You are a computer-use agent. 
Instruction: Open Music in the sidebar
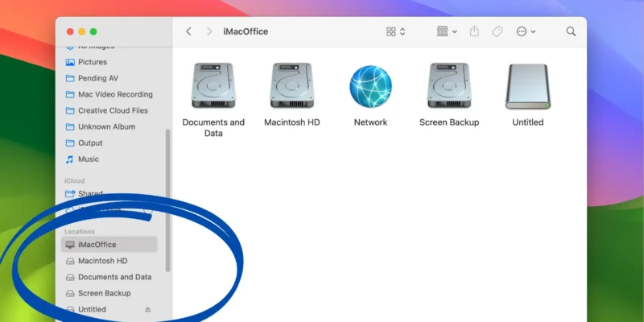click(111, 159)
